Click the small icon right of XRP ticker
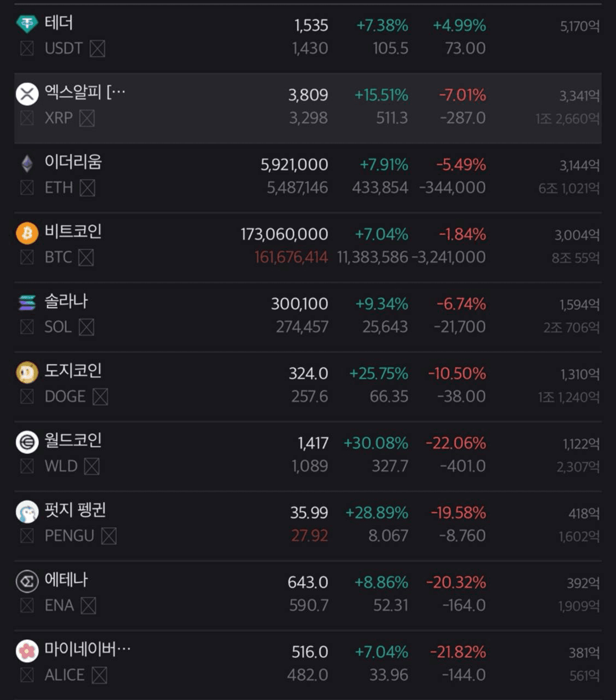Screen dimensions: 616x700 pos(87,118)
